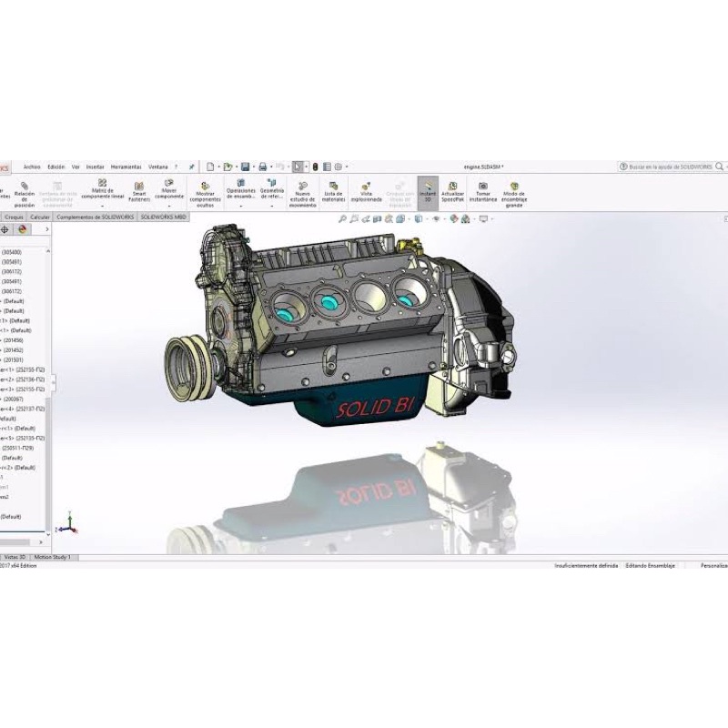
Task: Click the panel collapse handle on tree edge
Action: [x=53, y=383]
